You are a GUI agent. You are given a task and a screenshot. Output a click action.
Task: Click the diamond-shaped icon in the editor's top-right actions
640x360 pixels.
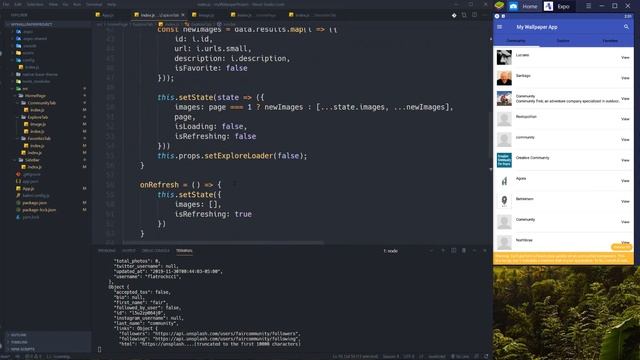point(454,15)
